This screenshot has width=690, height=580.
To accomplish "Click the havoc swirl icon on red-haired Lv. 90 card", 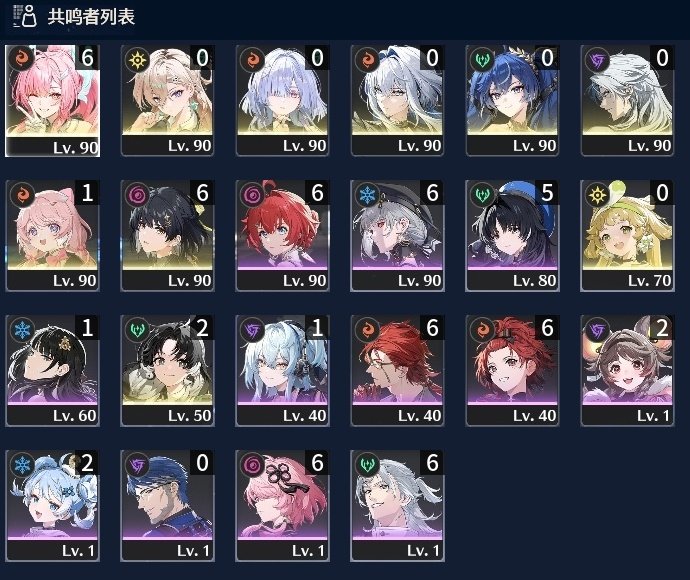I will click(x=252, y=195).
